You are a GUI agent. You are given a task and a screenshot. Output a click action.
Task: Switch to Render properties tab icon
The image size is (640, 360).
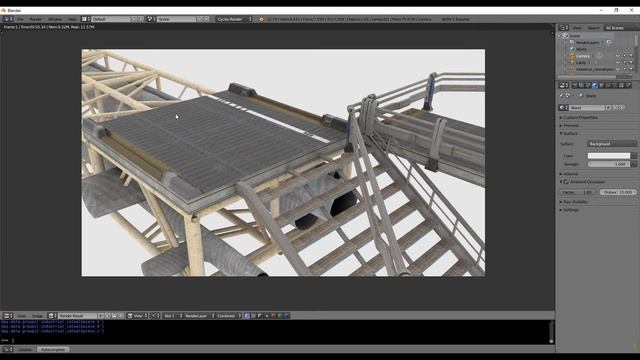point(575,85)
